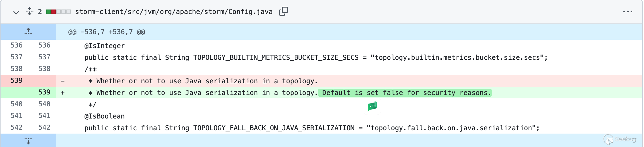This screenshot has height=147, width=644.
Task: Click the @IsInteger annotation on line 536
Action: [x=104, y=46]
